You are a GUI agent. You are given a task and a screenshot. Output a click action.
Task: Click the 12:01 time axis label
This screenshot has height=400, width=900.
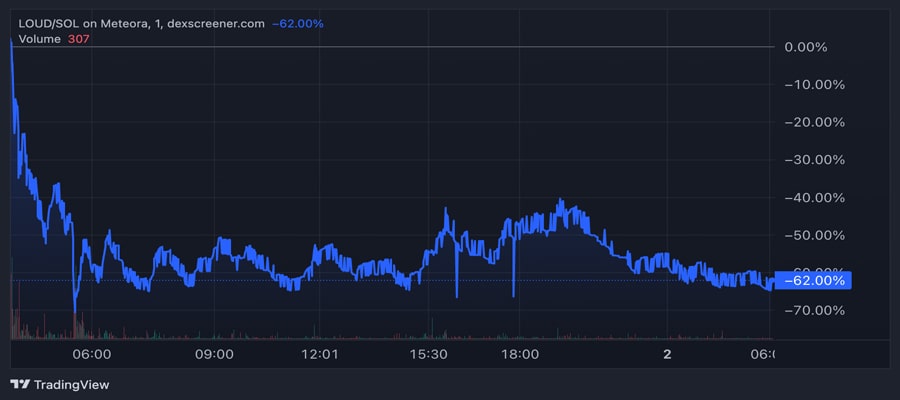pos(320,355)
